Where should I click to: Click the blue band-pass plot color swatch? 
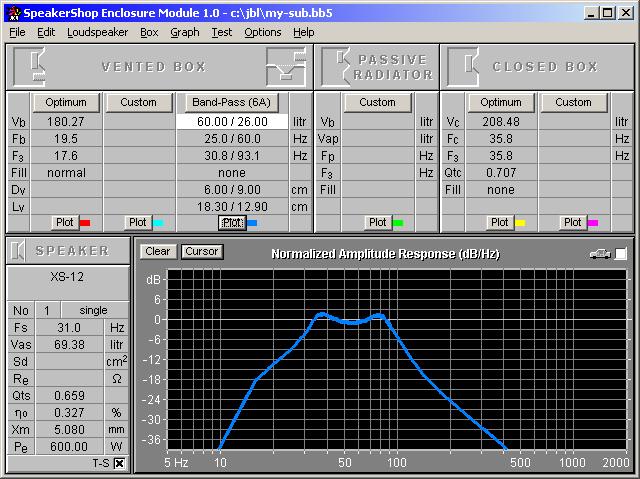[x=252, y=223]
